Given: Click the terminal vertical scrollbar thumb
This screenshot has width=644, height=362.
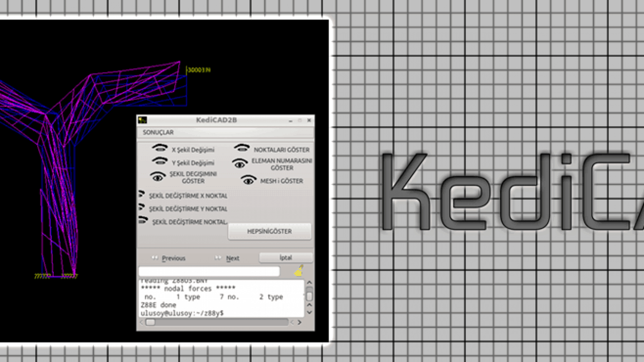Looking at the screenshot, I should pos(309,296).
